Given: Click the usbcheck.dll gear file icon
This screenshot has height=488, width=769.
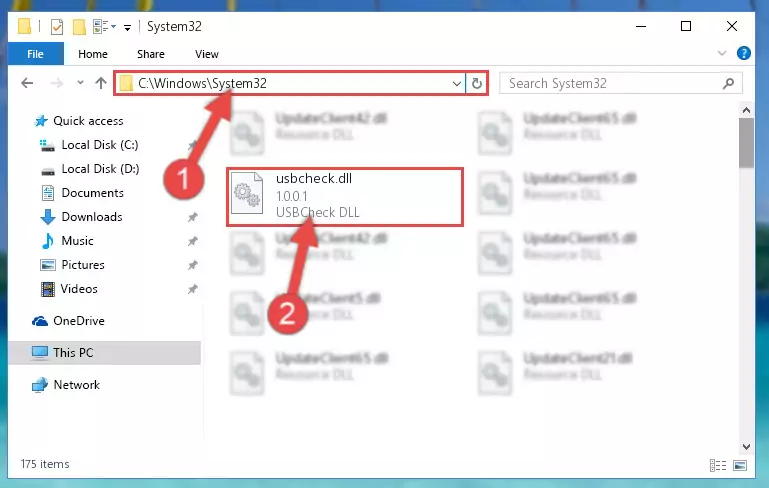Looking at the screenshot, I should 247,193.
